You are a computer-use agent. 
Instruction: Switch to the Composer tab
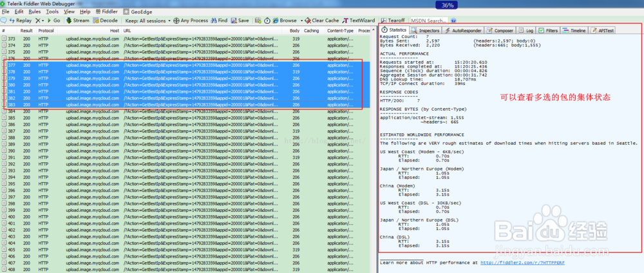pyautogui.click(x=500, y=30)
